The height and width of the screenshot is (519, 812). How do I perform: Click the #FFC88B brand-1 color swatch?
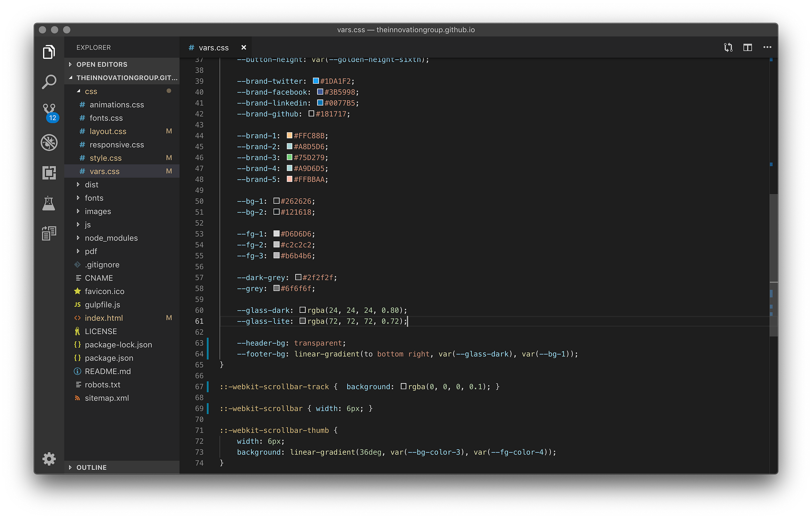(x=289, y=136)
